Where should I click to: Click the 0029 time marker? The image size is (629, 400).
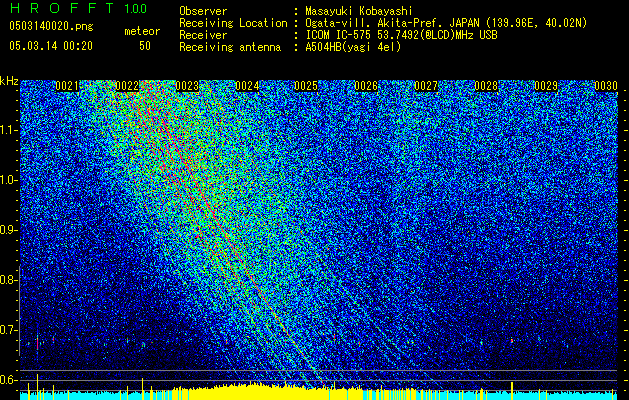[x=546, y=86]
